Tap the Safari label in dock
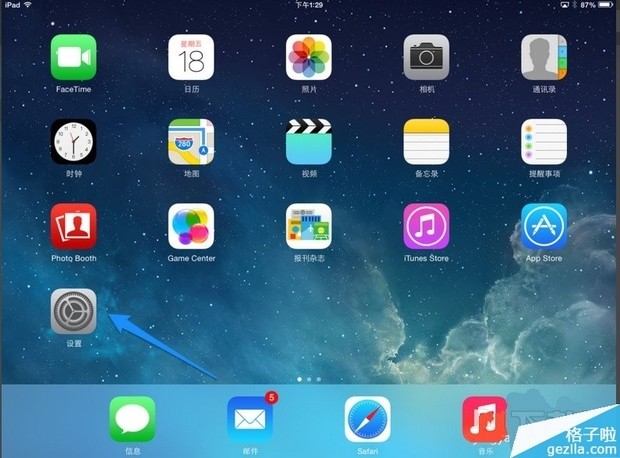Image resolution: width=620 pixels, height=458 pixels. tap(368, 451)
